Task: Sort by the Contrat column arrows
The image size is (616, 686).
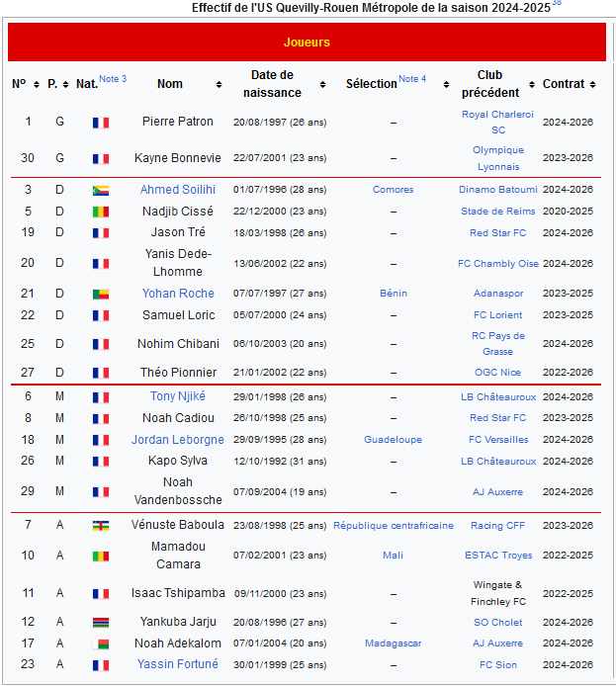Action: point(593,84)
